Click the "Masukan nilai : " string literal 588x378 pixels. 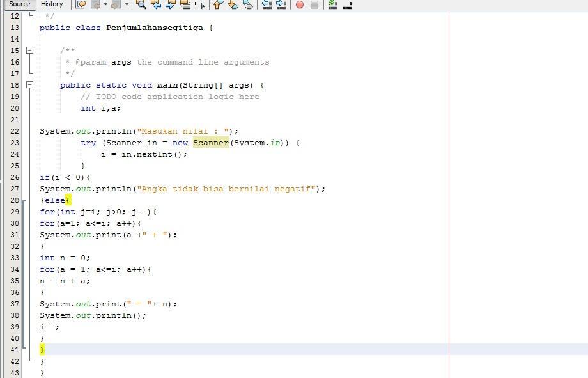[183, 131]
